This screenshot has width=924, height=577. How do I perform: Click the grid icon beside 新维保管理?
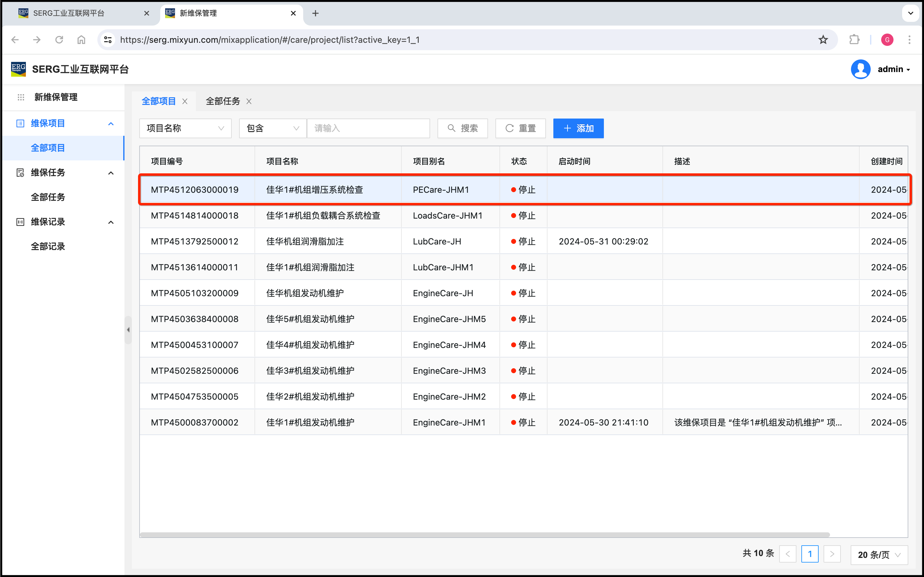pos(21,97)
